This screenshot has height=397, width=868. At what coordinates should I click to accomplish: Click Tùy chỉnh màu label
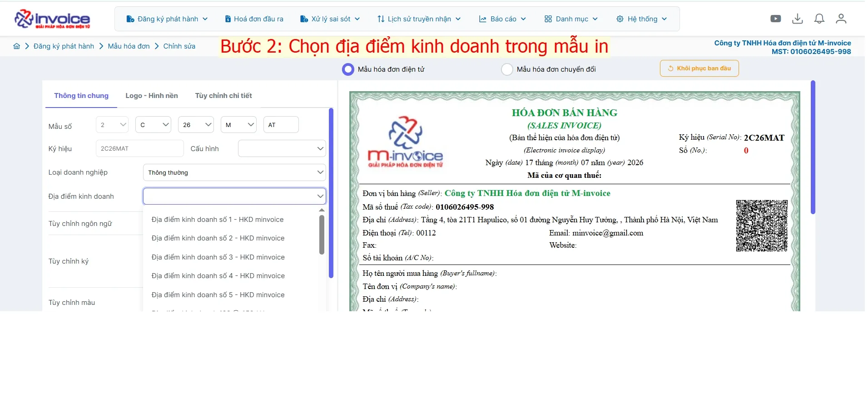click(72, 303)
